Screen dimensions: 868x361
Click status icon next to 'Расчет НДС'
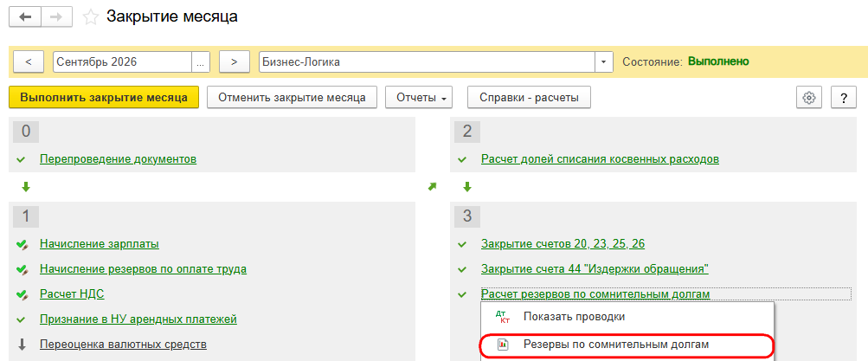point(22,294)
